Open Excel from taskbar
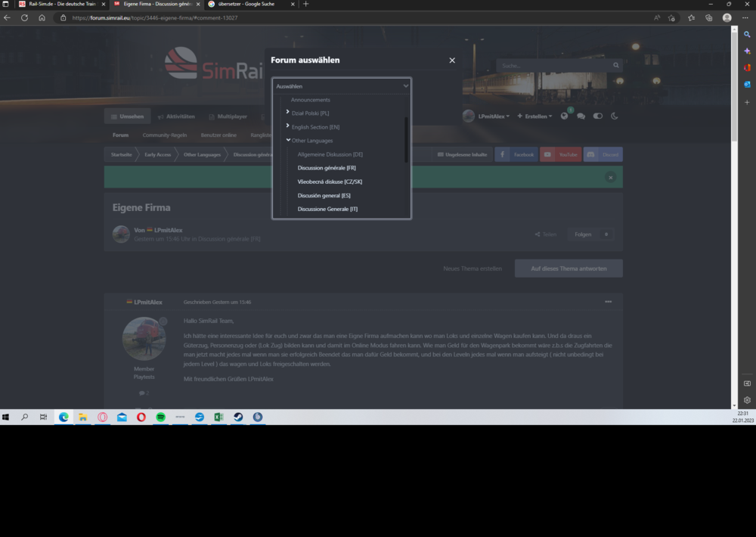 pyautogui.click(x=218, y=417)
